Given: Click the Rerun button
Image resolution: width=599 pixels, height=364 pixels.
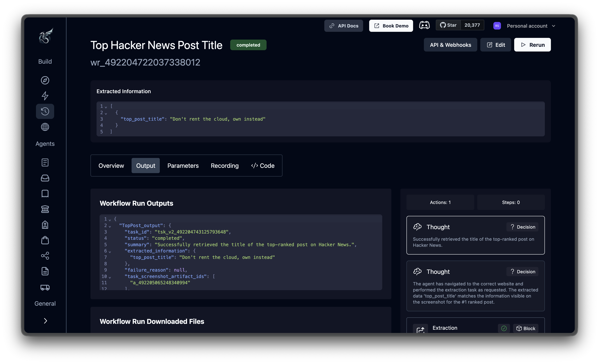Looking at the screenshot, I should pos(532,45).
